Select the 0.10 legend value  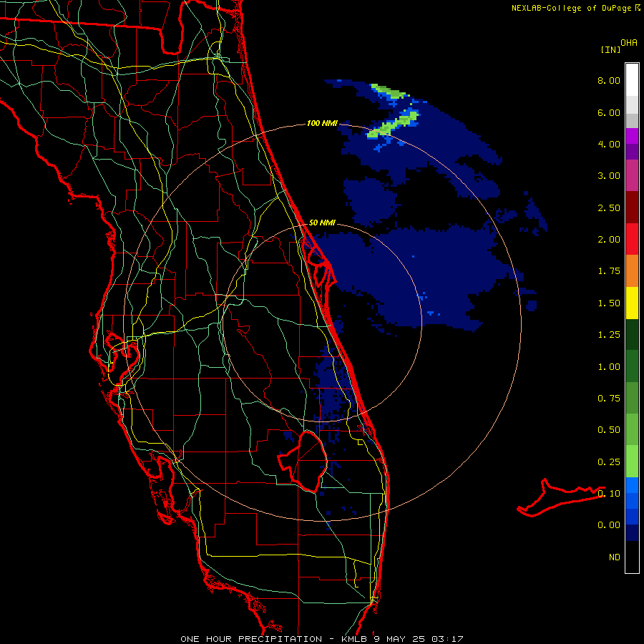pyautogui.click(x=609, y=494)
